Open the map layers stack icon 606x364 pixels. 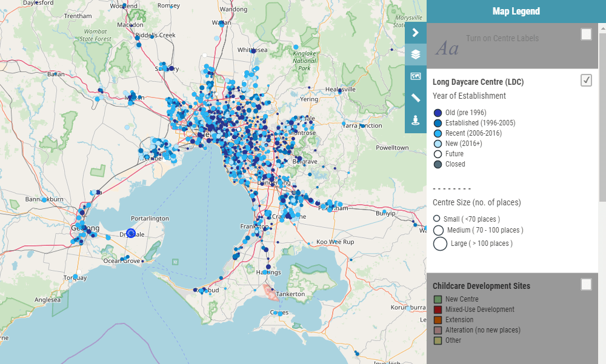[x=415, y=55]
